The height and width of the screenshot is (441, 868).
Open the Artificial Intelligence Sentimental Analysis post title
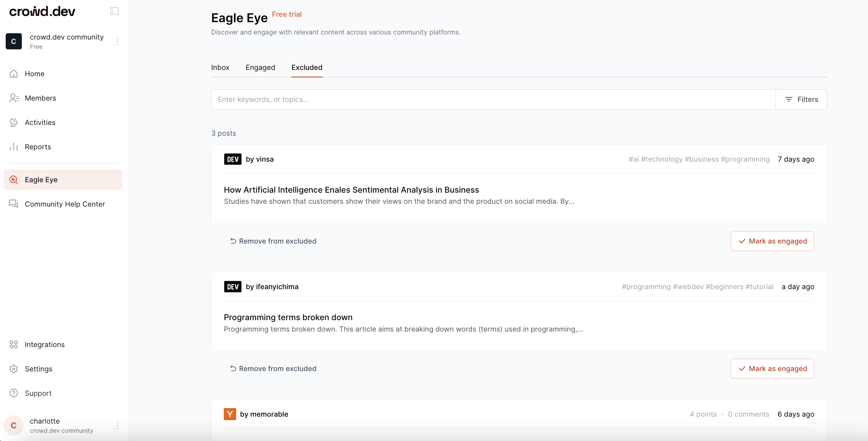(351, 190)
